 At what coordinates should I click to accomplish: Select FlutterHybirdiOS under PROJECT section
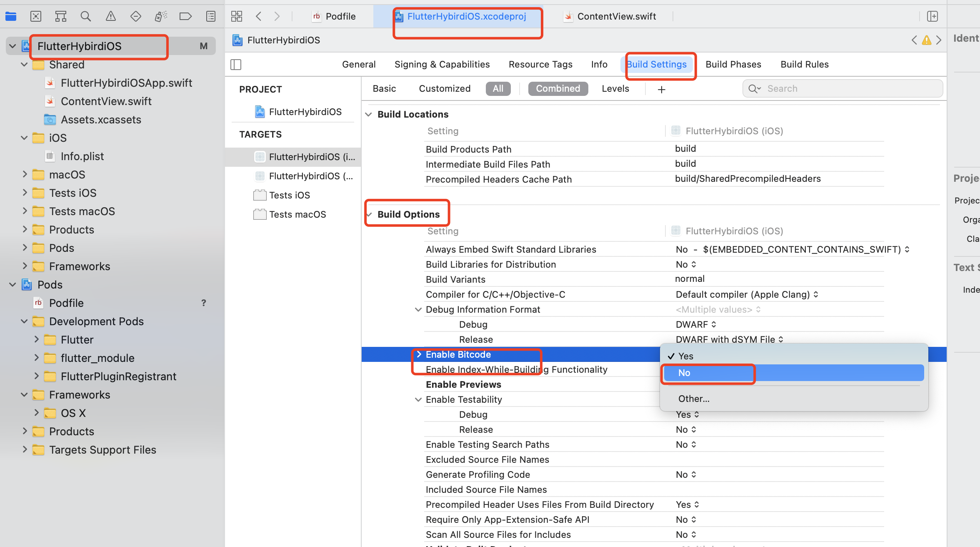[305, 112]
